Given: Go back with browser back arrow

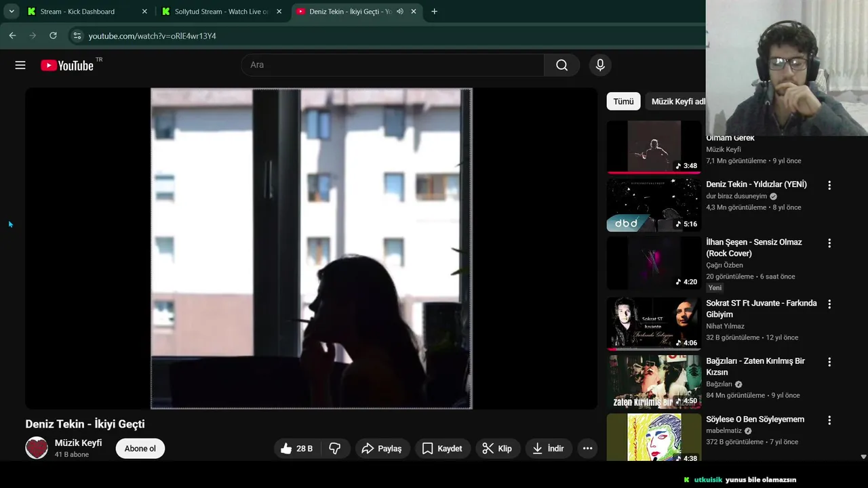Looking at the screenshot, I should pos(12,35).
